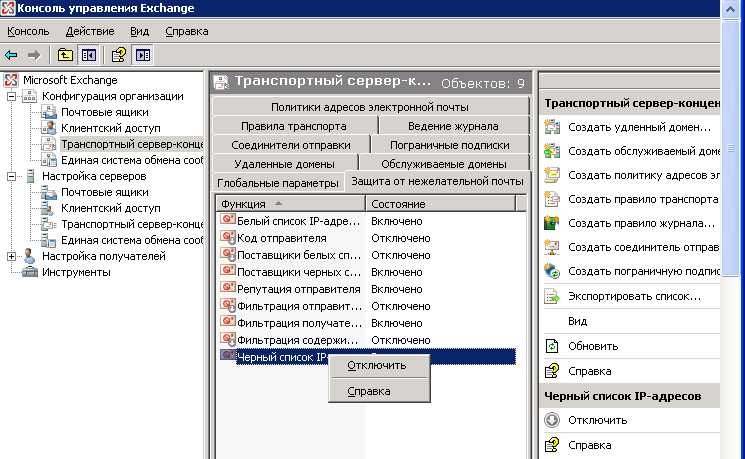This screenshot has width=745, height=459.
Task: Open the Вид menu in the menu bar
Action: [x=139, y=31]
